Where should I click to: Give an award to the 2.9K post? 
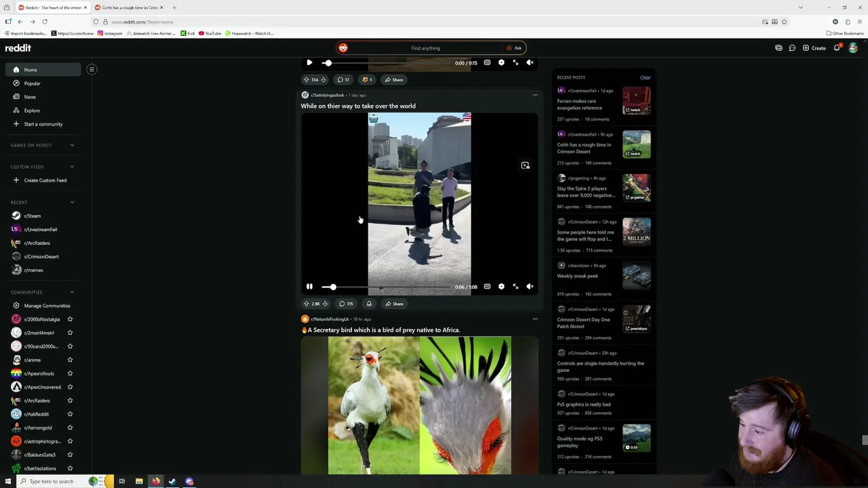[x=369, y=304]
